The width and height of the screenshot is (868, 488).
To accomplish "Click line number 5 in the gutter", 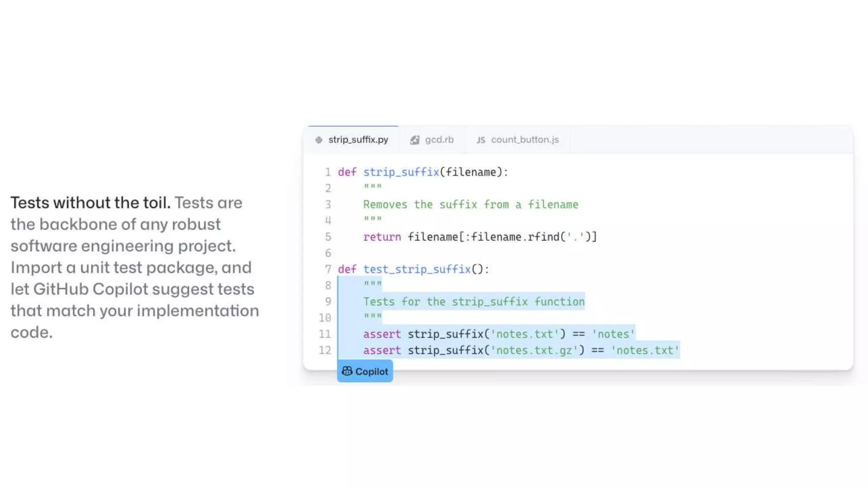I will (x=328, y=237).
